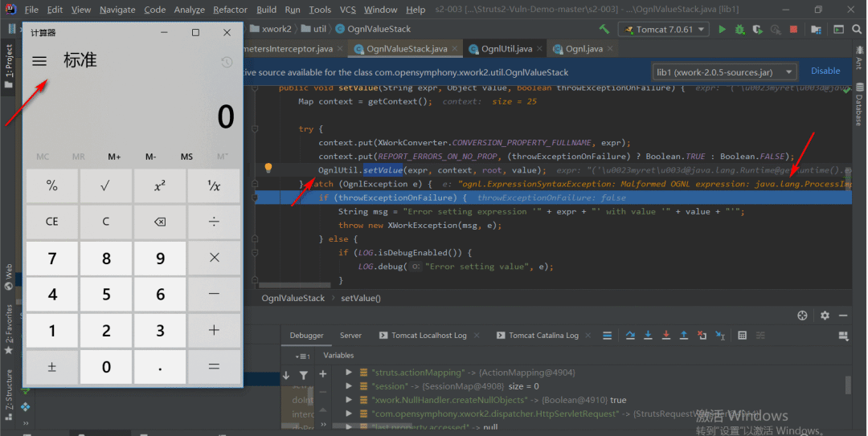
Task: Click the editor horizontal scrollbar
Action: pos(294,286)
